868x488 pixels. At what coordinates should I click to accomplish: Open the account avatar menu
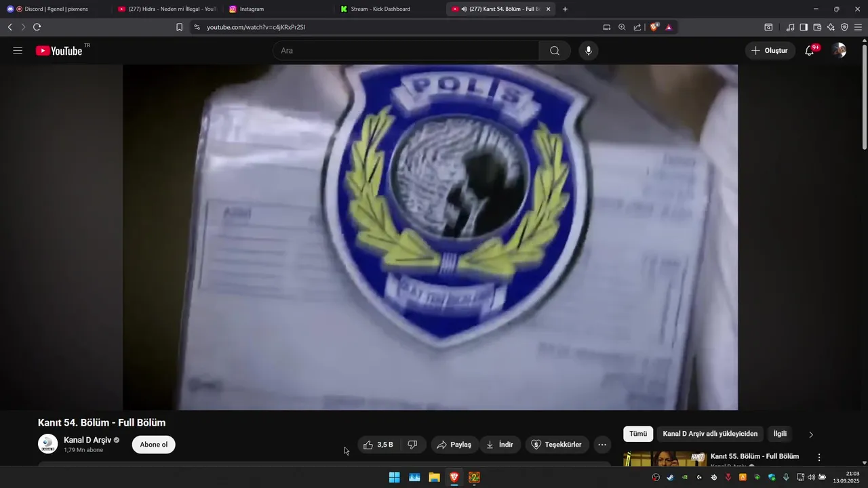pos(840,51)
